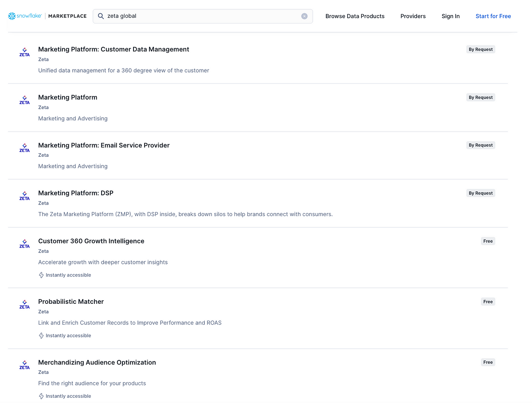Viewport: 532px width, 403px height.
Task: Click 'Link and Enrich Customer Records' description
Action: (130, 323)
